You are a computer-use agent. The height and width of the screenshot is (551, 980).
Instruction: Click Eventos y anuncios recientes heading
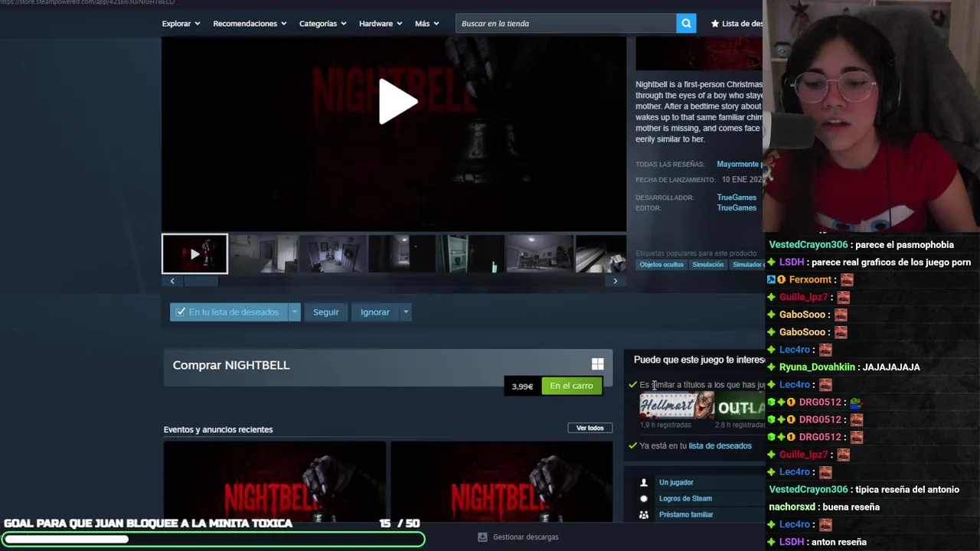218,429
